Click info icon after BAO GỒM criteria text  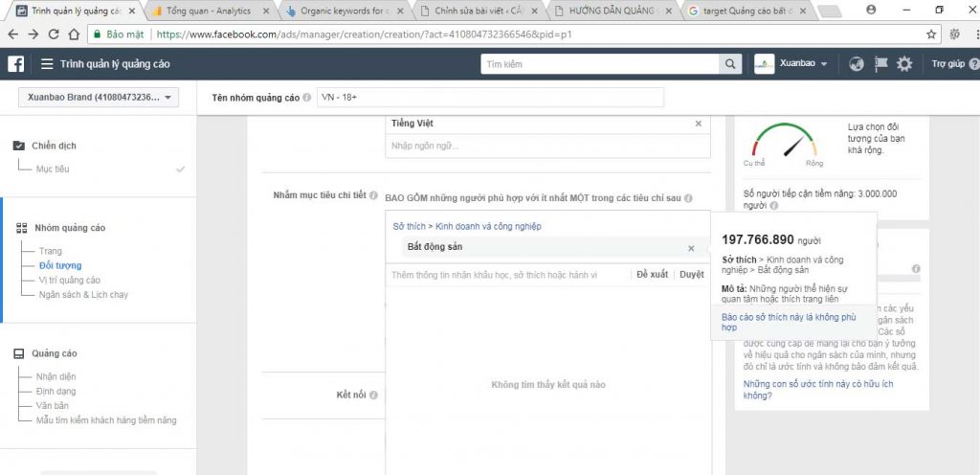(688, 198)
